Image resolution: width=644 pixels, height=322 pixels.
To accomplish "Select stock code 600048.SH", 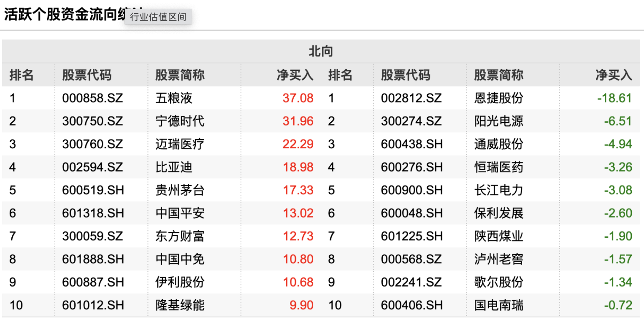I will pyautogui.click(x=412, y=213).
